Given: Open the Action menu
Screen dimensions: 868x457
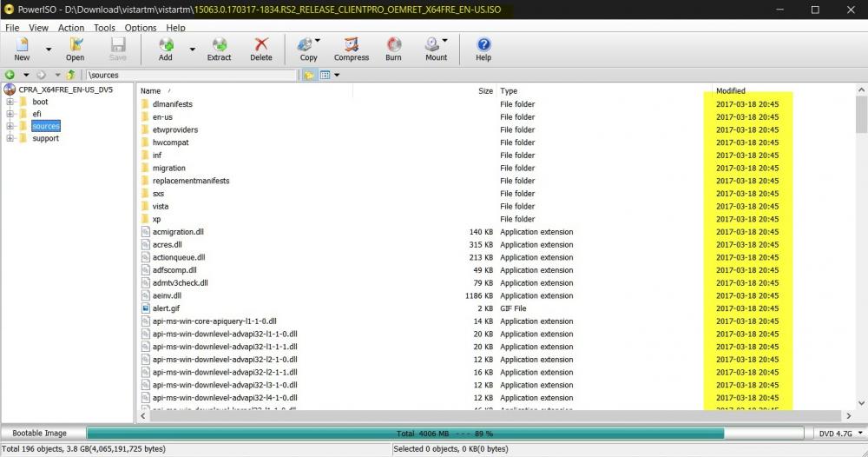Looking at the screenshot, I should (71, 28).
